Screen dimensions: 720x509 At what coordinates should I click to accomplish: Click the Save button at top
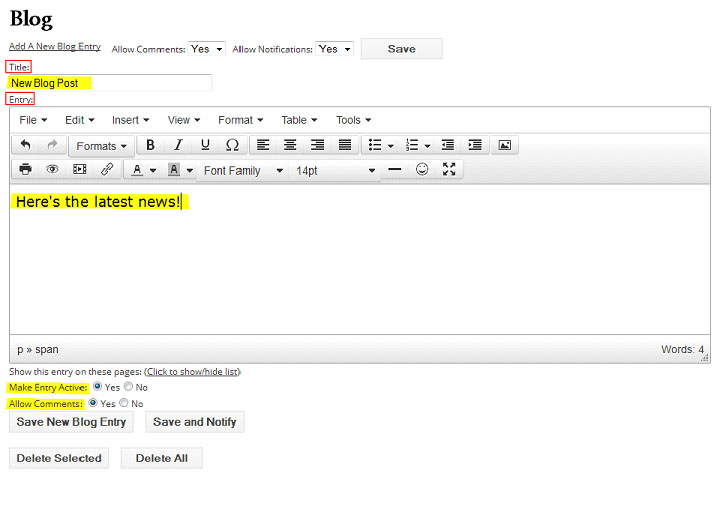pyautogui.click(x=401, y=49)
